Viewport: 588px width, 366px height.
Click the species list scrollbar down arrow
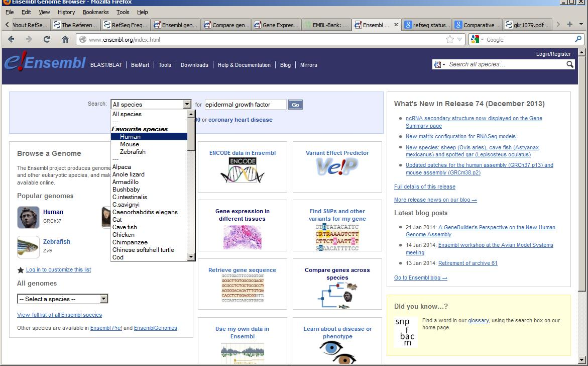click(x=191, y=257)
